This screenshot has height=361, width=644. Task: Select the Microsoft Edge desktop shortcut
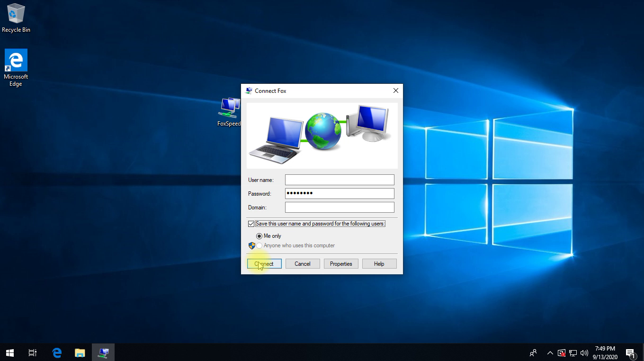click(x=16, y=67)
